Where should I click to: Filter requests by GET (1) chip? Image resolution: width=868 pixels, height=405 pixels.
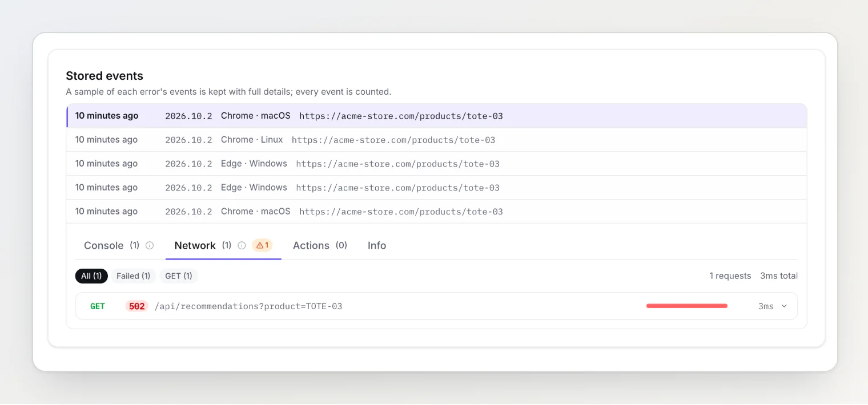[x=179, y=276]
